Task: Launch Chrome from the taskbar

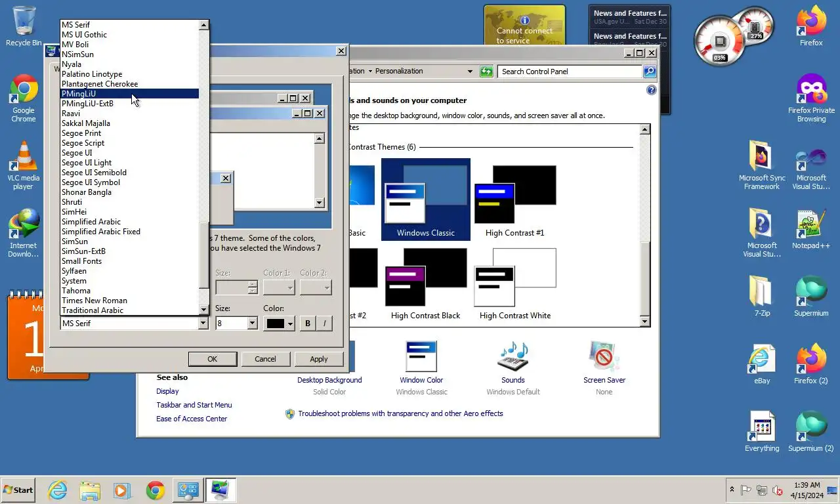Action: pyautogui.click(x=156, y=490)
